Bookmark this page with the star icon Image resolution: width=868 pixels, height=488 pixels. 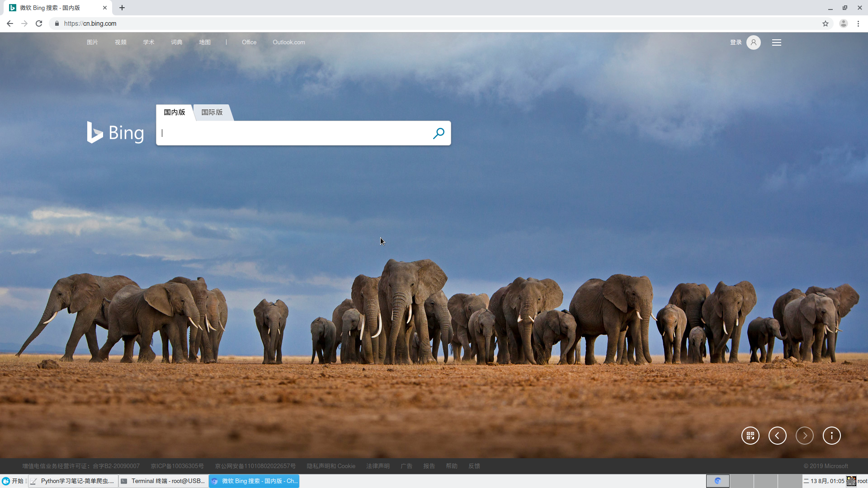coord(826,23)
